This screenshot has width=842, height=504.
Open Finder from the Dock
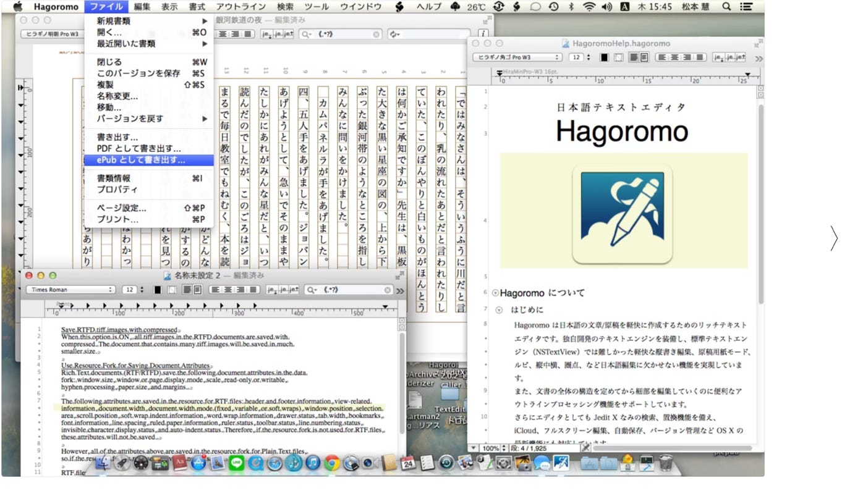(x=103, y=463)
